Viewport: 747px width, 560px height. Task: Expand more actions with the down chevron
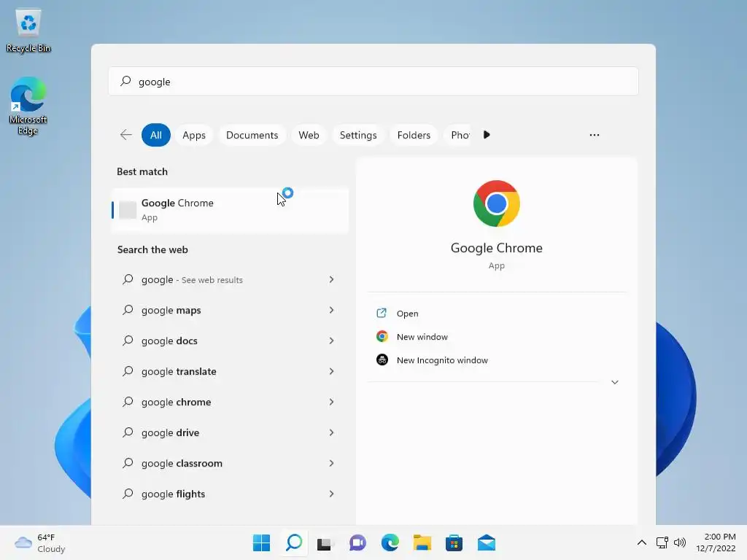[614, 382]
